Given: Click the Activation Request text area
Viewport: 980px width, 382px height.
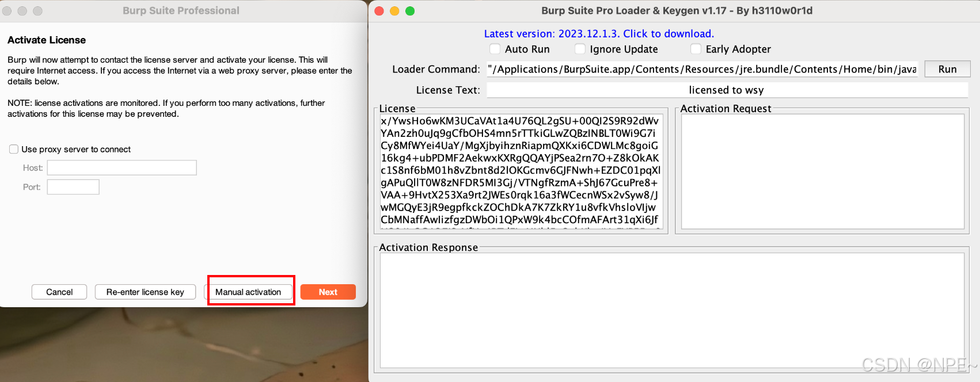Looking at the screenshot, I should [822, 171].
